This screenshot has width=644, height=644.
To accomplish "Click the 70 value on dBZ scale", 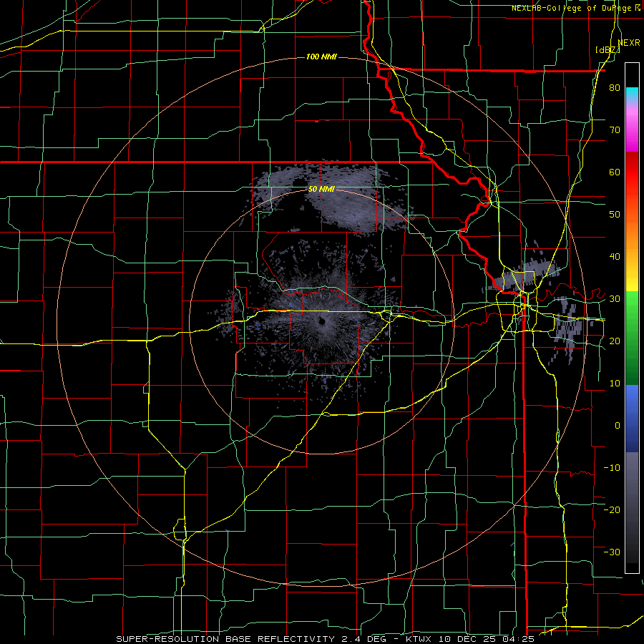I will point(615,130).
